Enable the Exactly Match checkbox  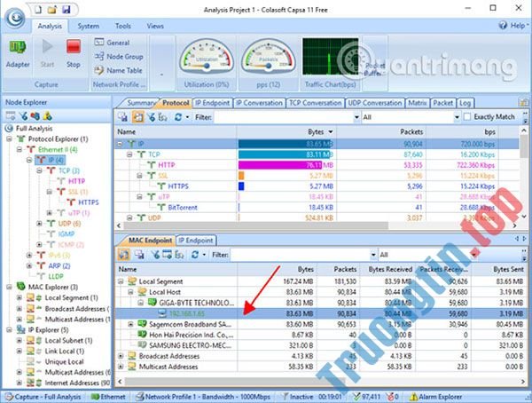[x=467, y=116]
